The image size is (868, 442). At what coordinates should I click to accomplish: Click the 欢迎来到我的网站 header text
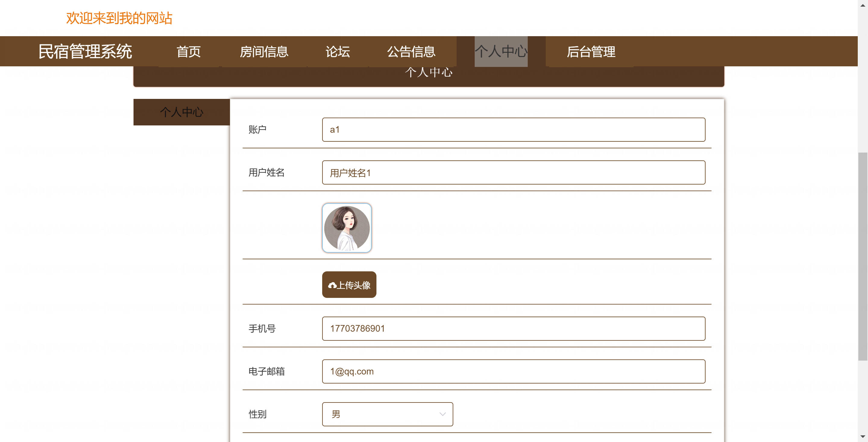(119, 18)
